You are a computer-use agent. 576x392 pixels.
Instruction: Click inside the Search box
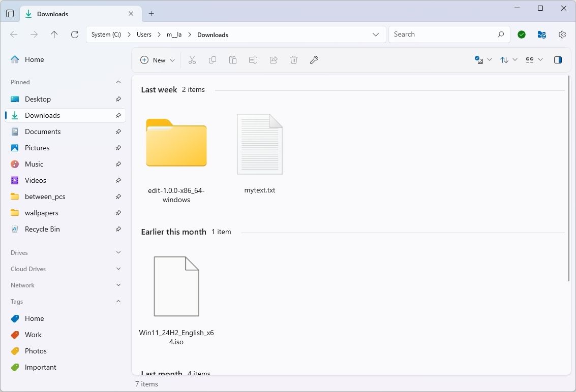(x=442, y=34)
